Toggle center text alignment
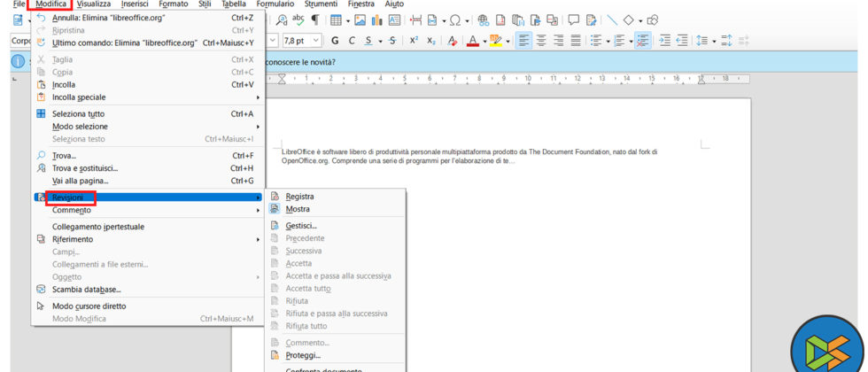The width and height of the screenshot is (868, 372). coord(541,41)
